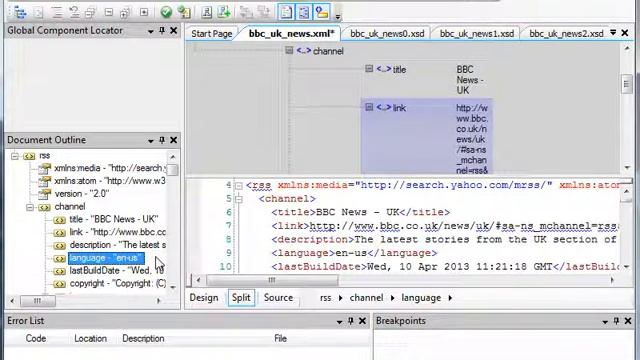
Task: Select the version "2.0" attribute in outline
Action: 82,194
